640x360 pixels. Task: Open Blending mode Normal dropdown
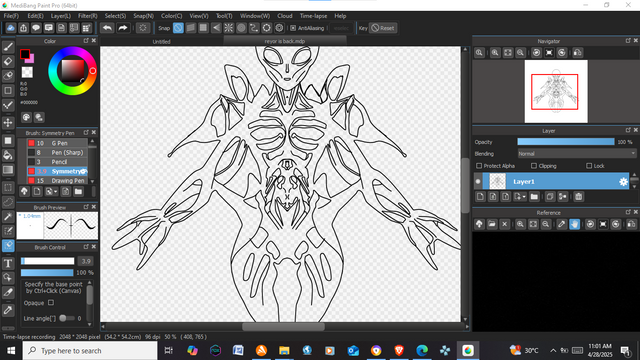tap(577, 154)
